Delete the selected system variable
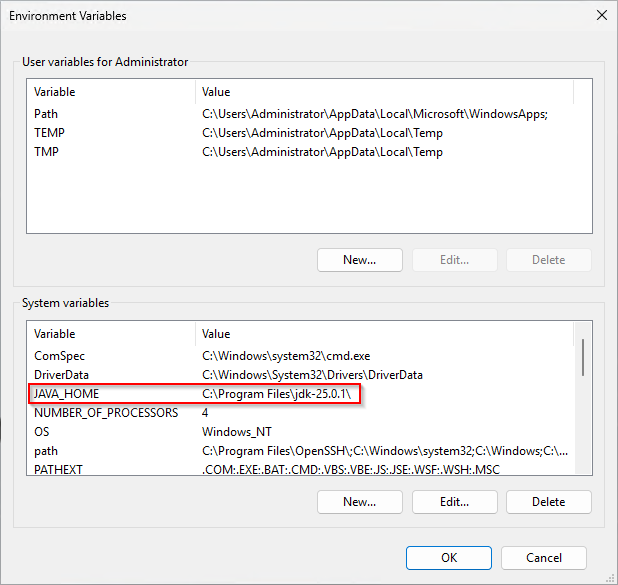Screen dimensions: 618x585 click(x=548, y=501)
